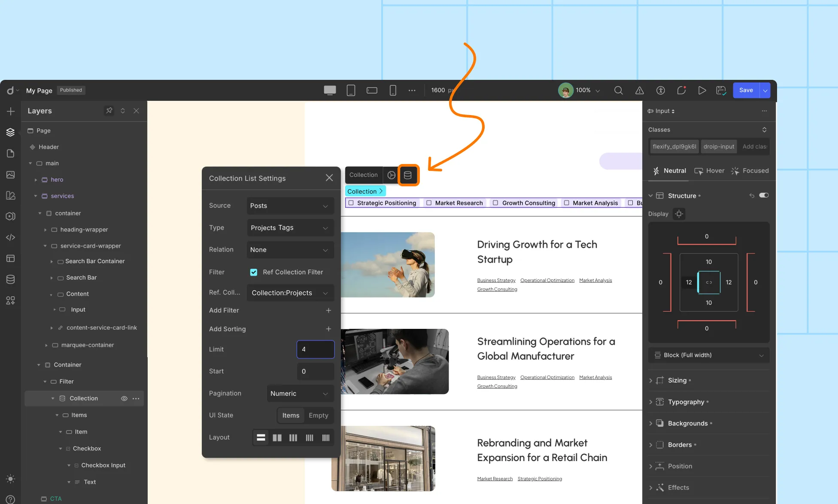
Task: Open the Type dropdown showing Projects Tags
Action: [x=290, y=228]
